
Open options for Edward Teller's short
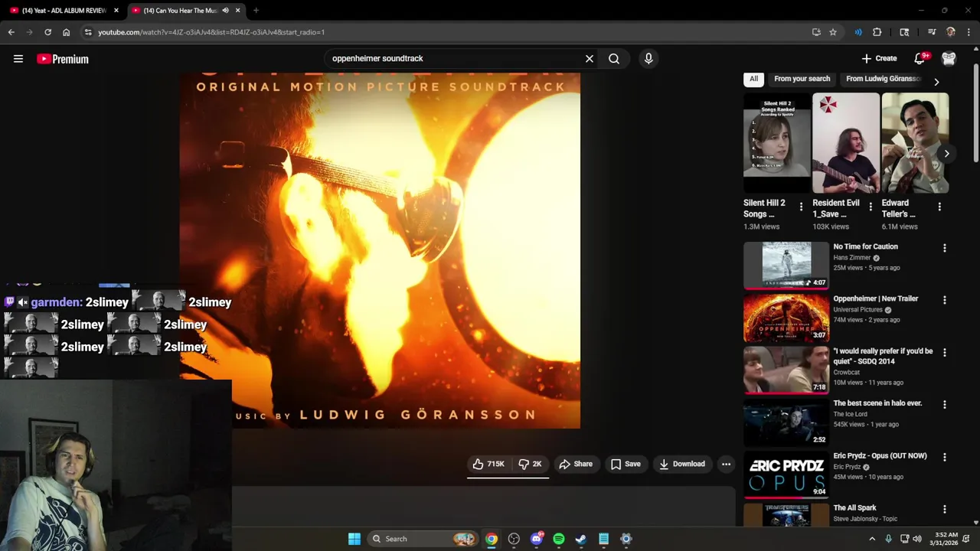[939, 207]
